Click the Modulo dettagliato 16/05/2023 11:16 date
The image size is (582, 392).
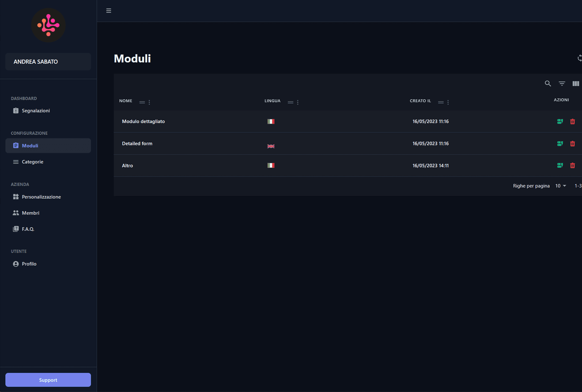430,122
